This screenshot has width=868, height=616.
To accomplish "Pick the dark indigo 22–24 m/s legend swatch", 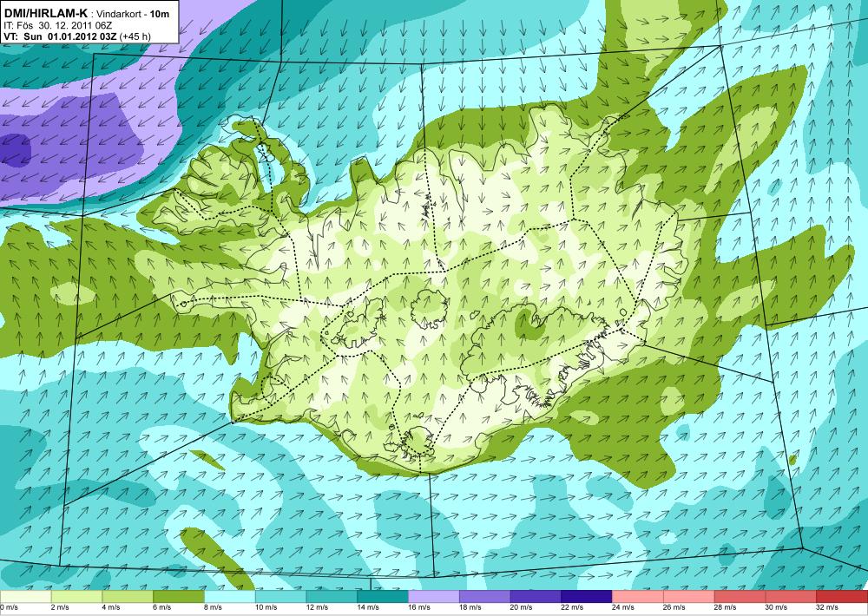I will point(587,597).
